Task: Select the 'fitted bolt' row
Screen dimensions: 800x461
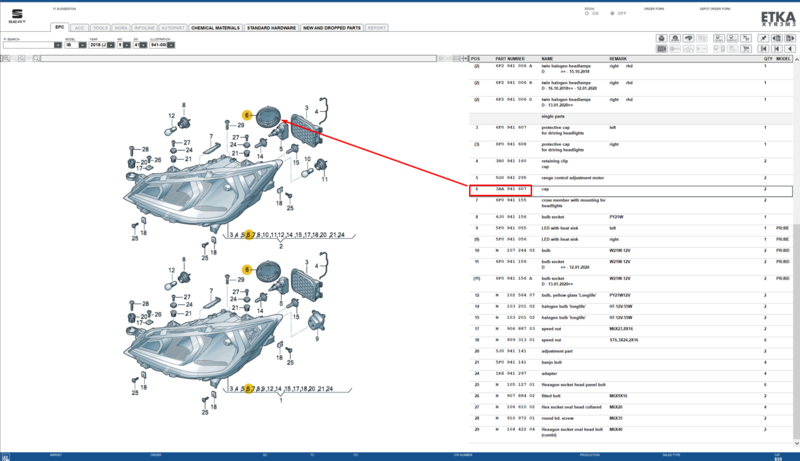Action: tap(631, 396)
